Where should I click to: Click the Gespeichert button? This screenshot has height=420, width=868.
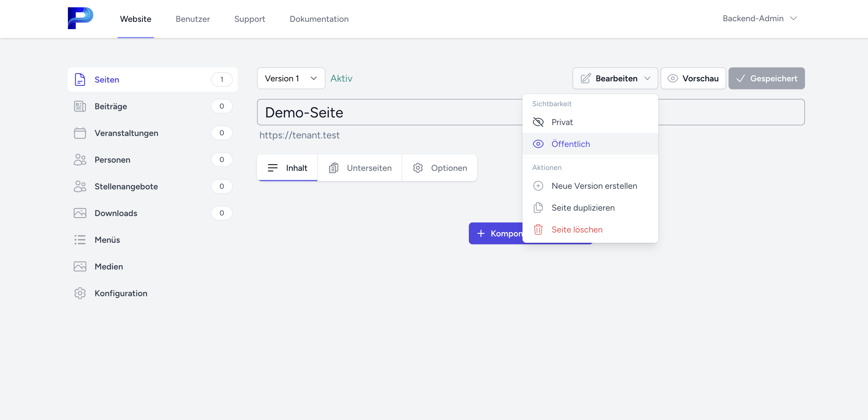pyautogui.click(x=766, y=78)
